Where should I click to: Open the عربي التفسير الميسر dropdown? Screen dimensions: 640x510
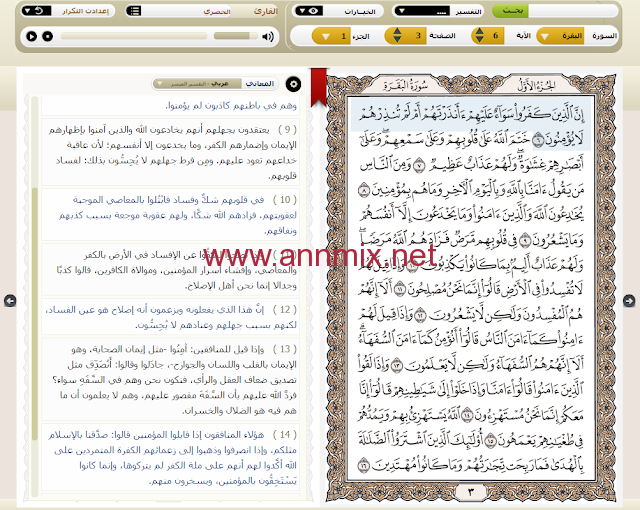click(x=197, y=84)
